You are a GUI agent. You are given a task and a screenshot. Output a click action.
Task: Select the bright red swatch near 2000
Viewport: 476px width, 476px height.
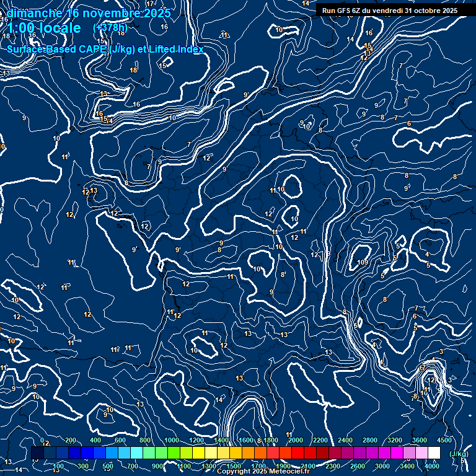[x=297, y=453]
